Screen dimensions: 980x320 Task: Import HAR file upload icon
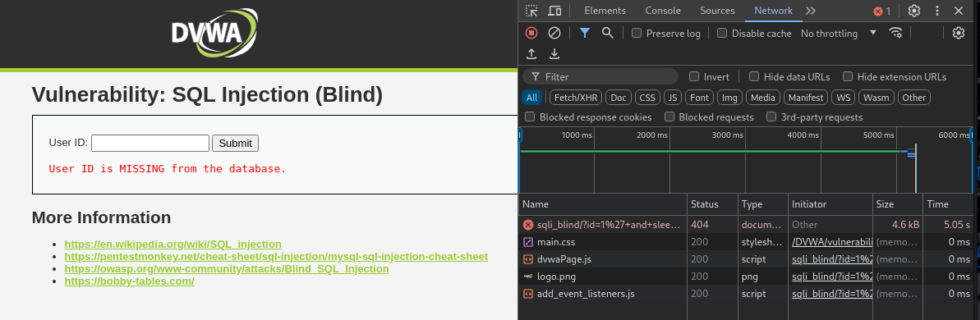531,54
